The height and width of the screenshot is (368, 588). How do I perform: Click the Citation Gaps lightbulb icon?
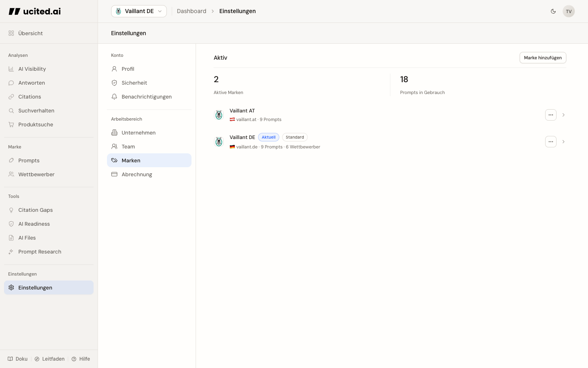11,210
